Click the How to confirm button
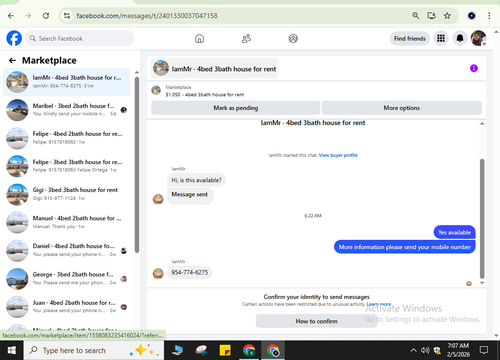This screenshot has width=500, height=360. click(x=316, y=321)
